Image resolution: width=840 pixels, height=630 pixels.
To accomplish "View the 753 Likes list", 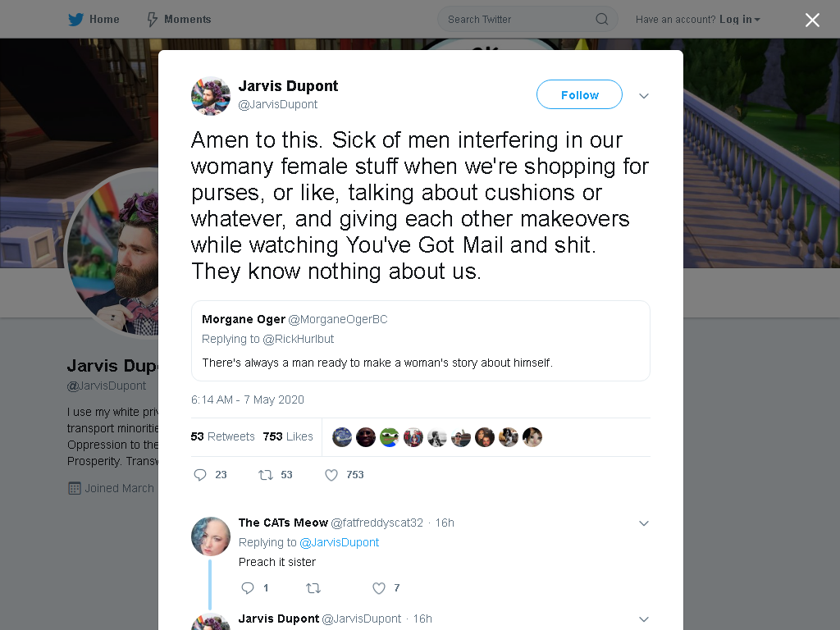I will [288, 436].
